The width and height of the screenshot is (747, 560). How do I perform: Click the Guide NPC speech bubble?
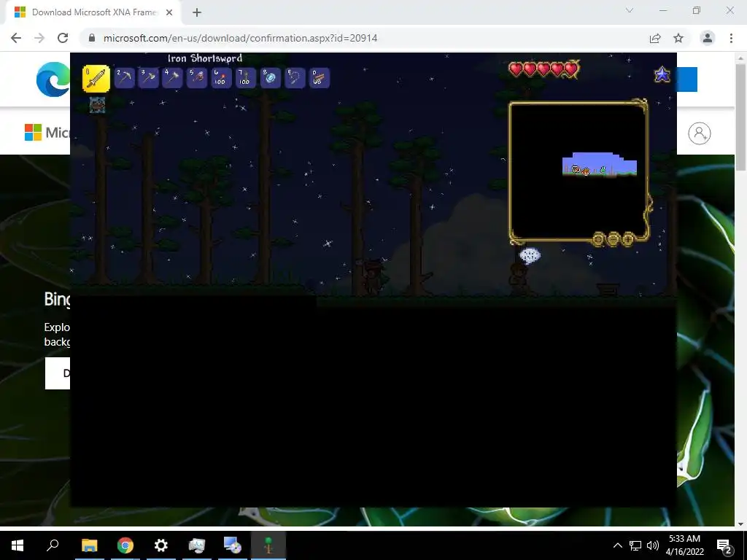530,255
